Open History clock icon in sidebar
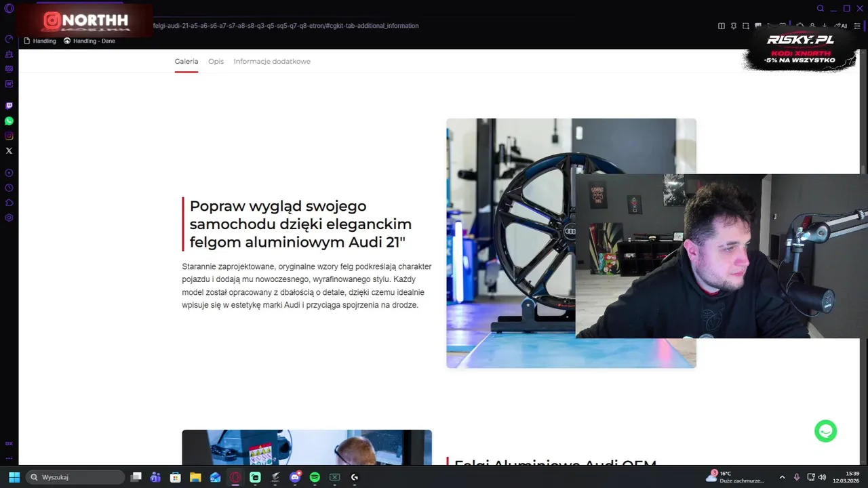Image resolution: width=868 pixels, height=488 pixels. tap(9, 188)
